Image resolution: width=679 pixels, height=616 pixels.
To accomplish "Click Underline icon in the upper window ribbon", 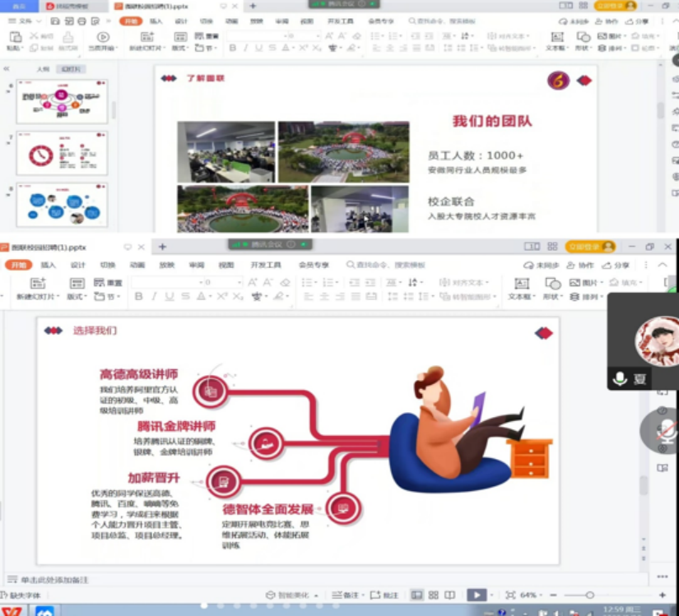I will [258, 48].
